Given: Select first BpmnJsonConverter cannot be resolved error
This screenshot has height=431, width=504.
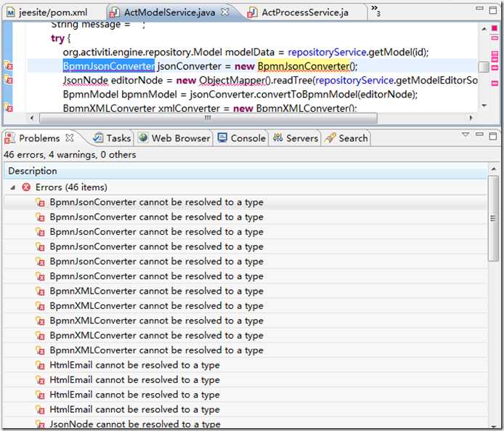Looking at the screenshot, I should click(245, 202).
